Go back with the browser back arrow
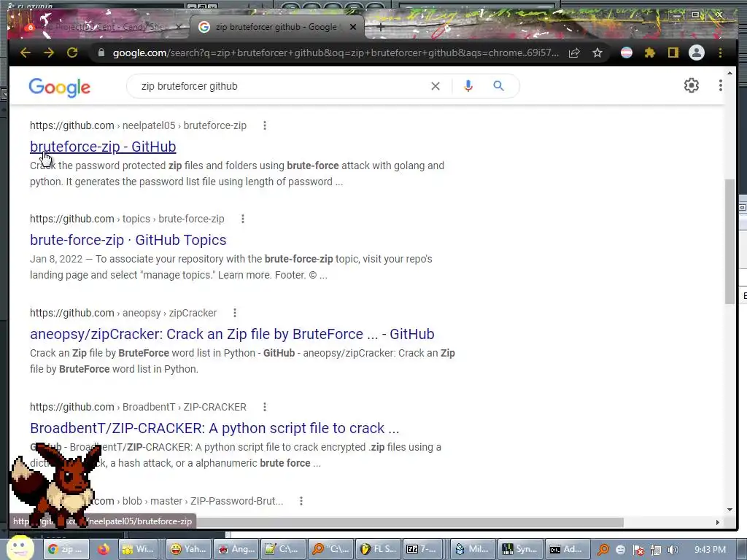Screen dimensions: 747x560 point(26,52)
